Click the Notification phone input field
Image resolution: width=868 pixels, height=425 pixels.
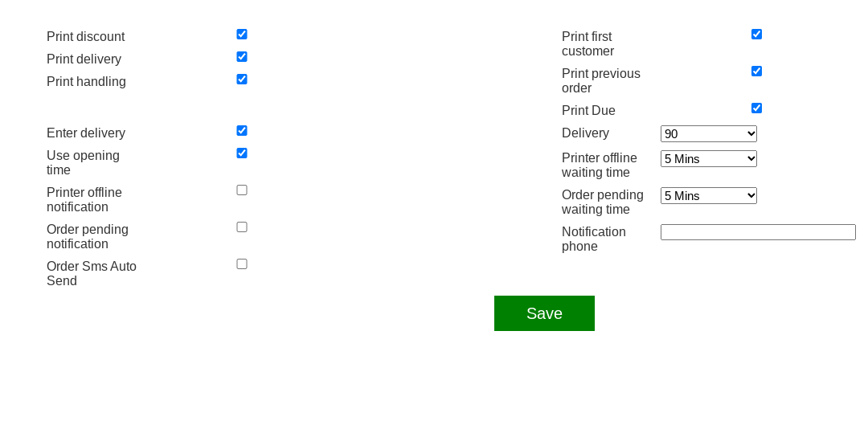click(x=758, y=232)
